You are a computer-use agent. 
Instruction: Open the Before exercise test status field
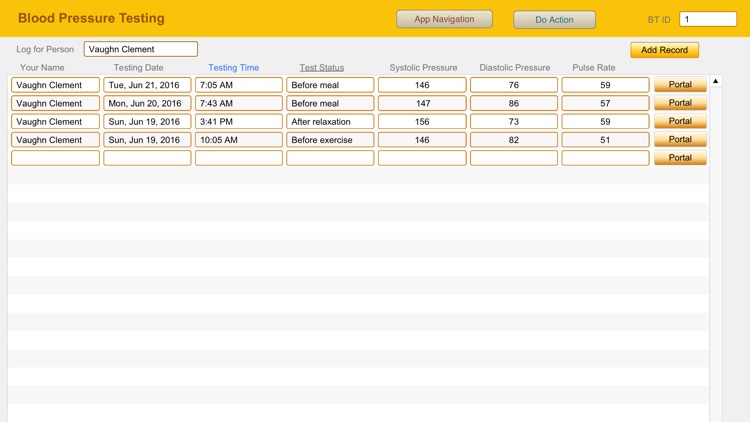pyautogui.click(x=330, y=140)
